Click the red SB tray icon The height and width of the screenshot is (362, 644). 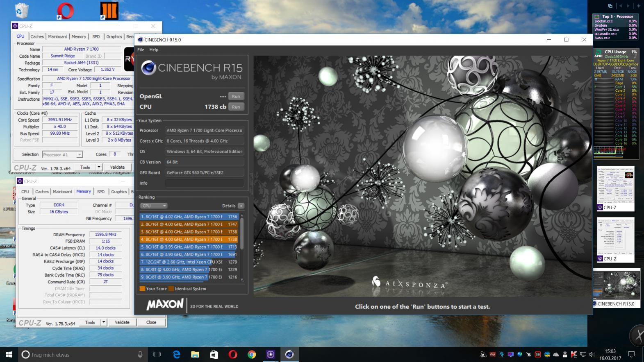tap(537, 355)
